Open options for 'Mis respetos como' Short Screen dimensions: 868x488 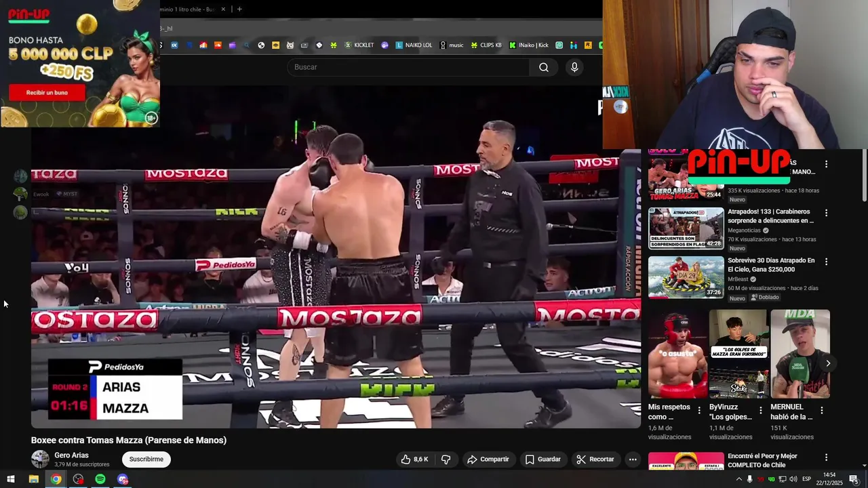click(699, 410)
